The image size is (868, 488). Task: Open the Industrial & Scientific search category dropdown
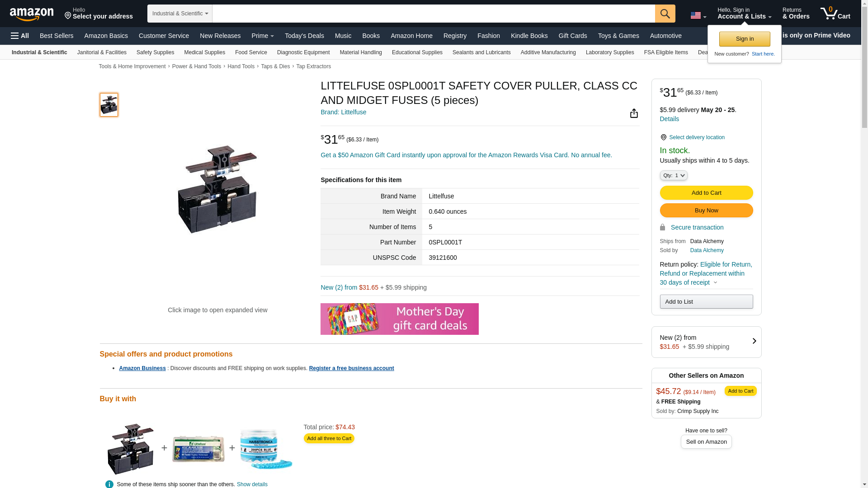point(180,14)
